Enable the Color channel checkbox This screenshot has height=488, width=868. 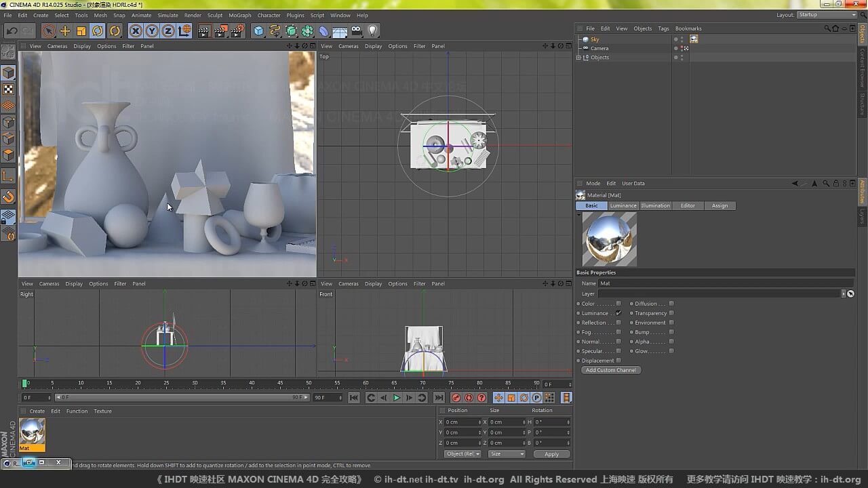(618, 304)
